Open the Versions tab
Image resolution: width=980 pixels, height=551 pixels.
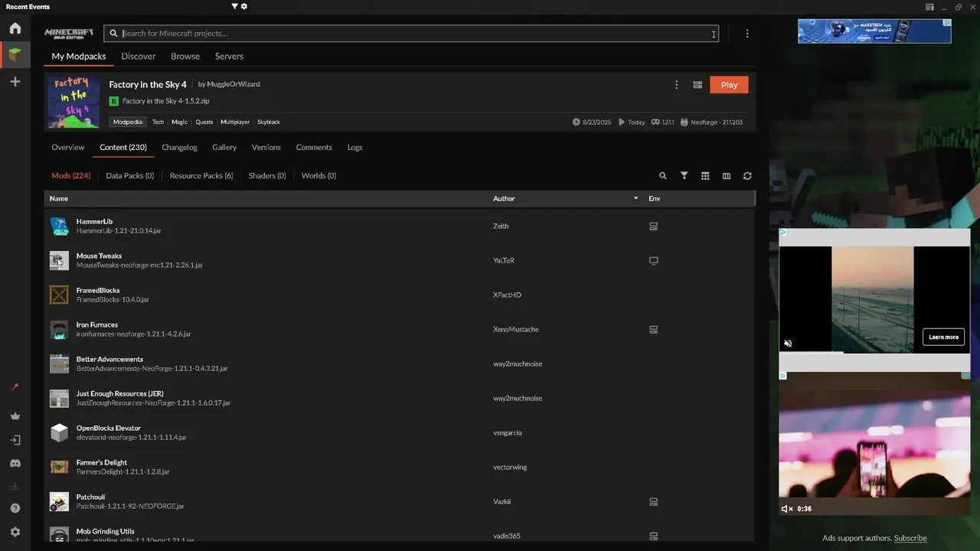pyautogui.click(x=266, y=147)
